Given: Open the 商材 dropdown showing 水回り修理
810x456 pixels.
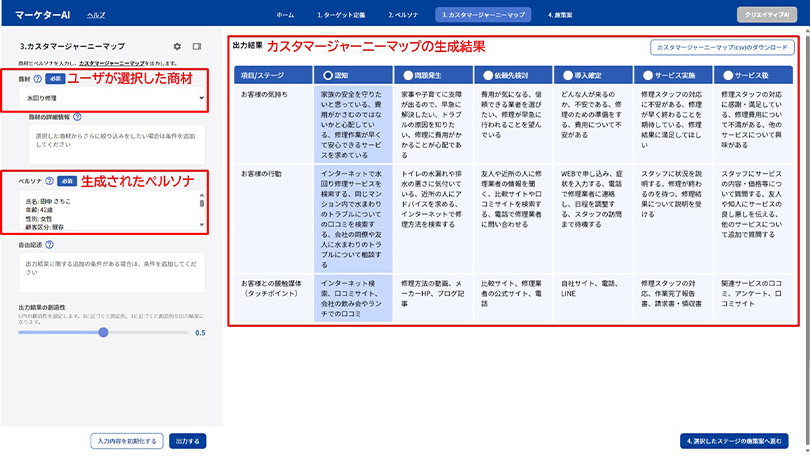Looking at the screenshot, I should (x=110, y=98).
